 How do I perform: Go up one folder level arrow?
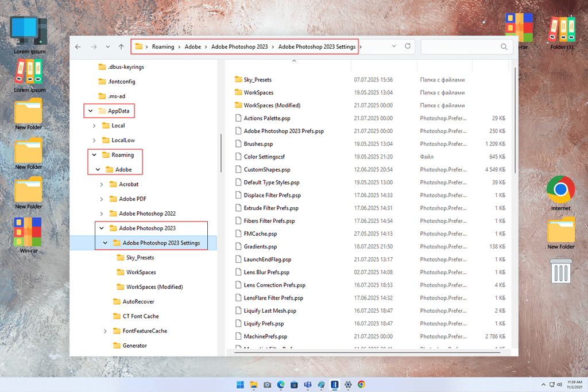coord(121,47)
